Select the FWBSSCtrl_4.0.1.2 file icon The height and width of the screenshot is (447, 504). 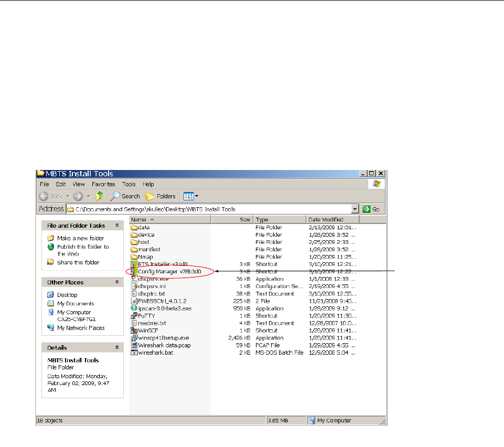point(134,301)
